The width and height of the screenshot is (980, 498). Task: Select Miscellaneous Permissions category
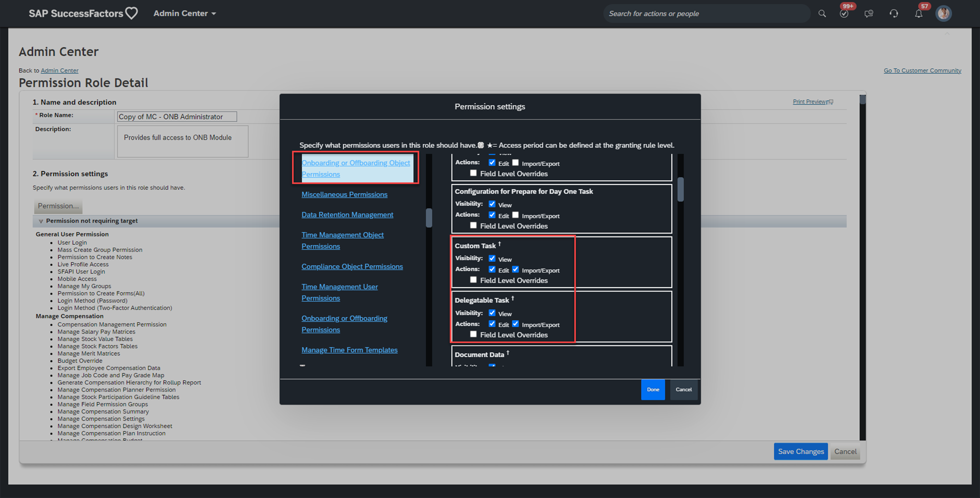(344, 195)
